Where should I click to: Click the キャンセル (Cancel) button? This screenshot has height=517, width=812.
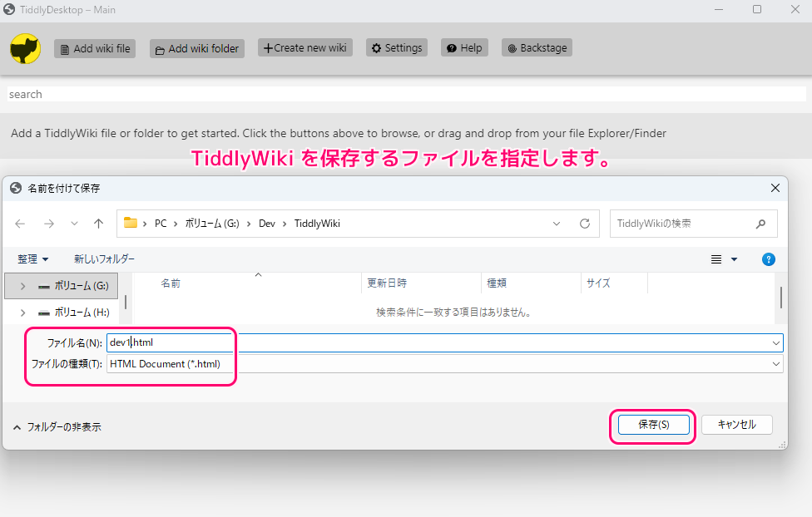(735, 425)
